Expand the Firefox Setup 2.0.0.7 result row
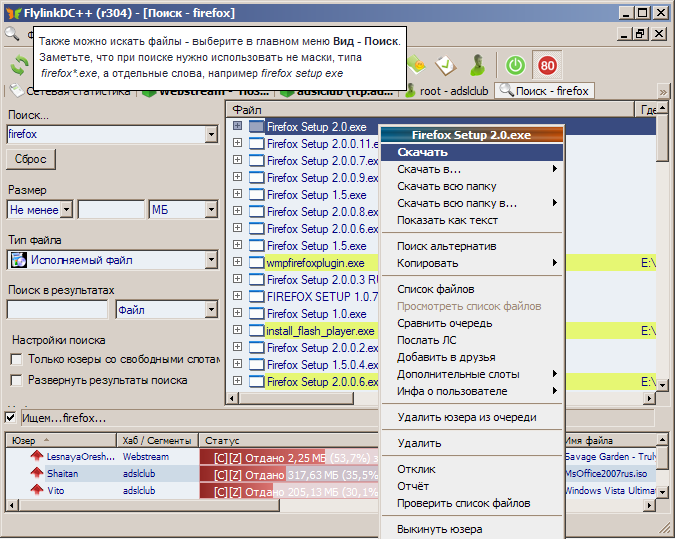The width and height of the screenshot is (675, 539). (237, 160)
